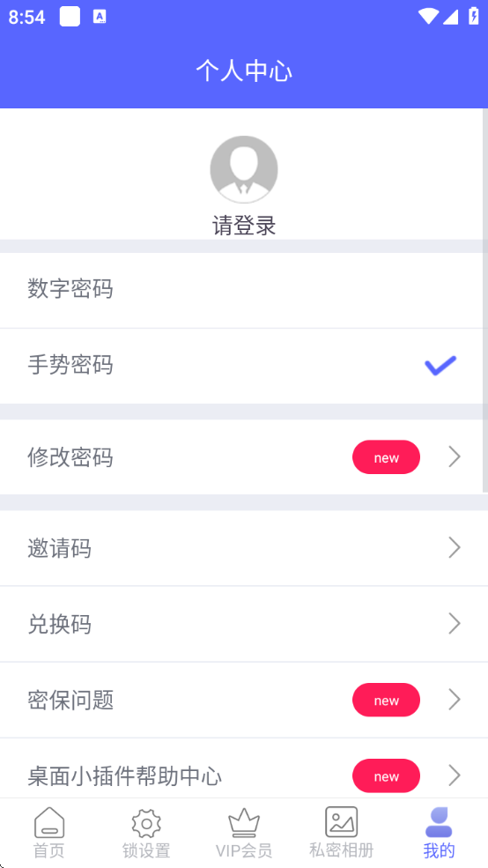The width and height of the screenshot is (488, 868).
Task: Open 锁设置 gear icon in bottom bar
Action: 146,824
